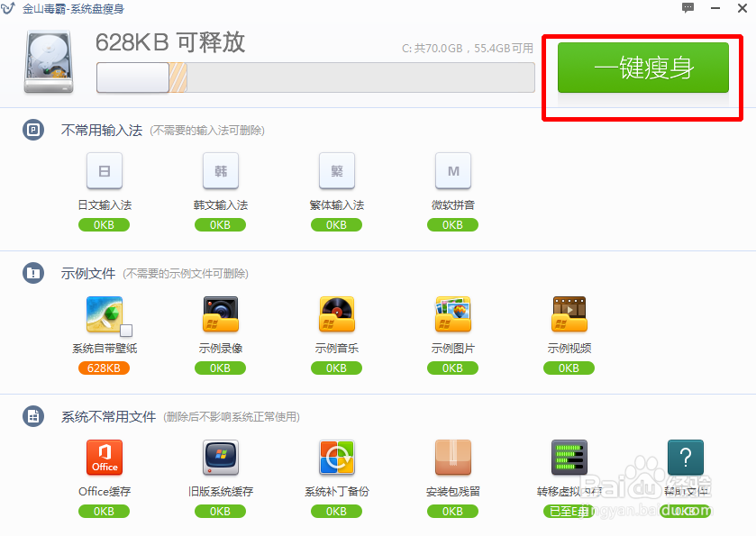Click the hard disk icon at top left
The height and width of the screenshot is (536, 756).
point(47,61)
